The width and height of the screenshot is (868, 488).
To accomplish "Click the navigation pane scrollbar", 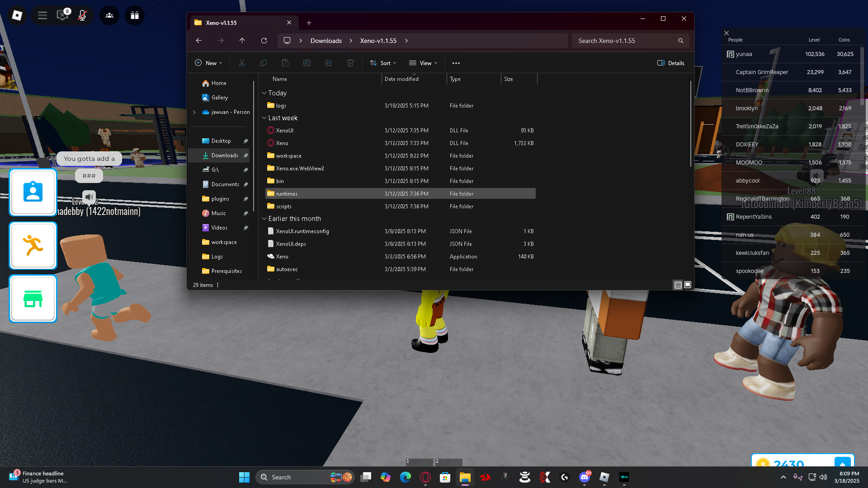I will click(x=254, y=146).
